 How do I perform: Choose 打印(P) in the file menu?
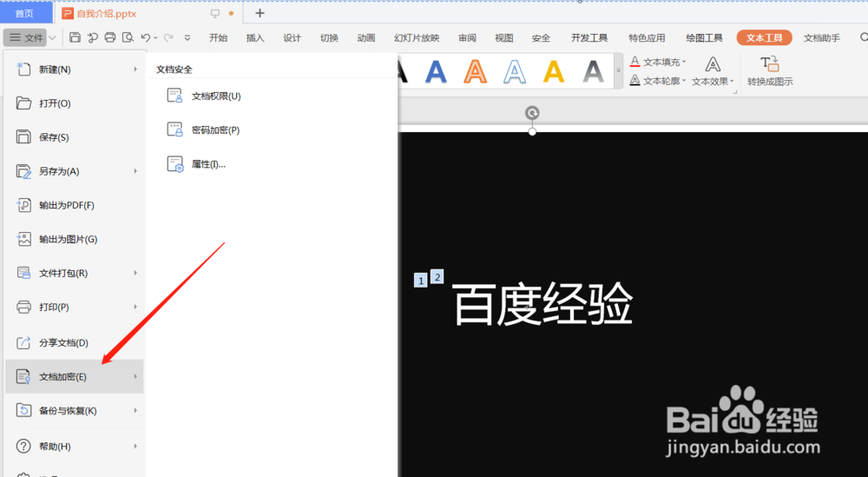point(75,307)
